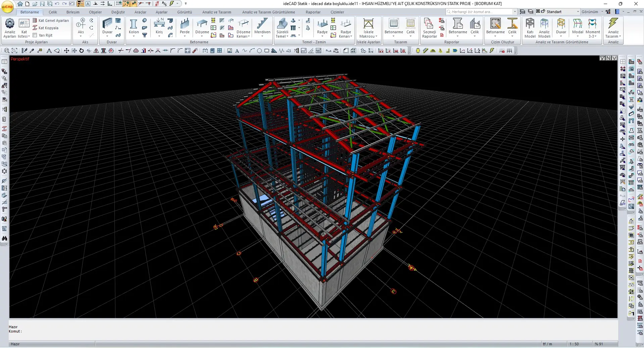Click the Save icon in quick access toolbar
The height and width of the screenshot is (348, 644).
pos(42,4)
